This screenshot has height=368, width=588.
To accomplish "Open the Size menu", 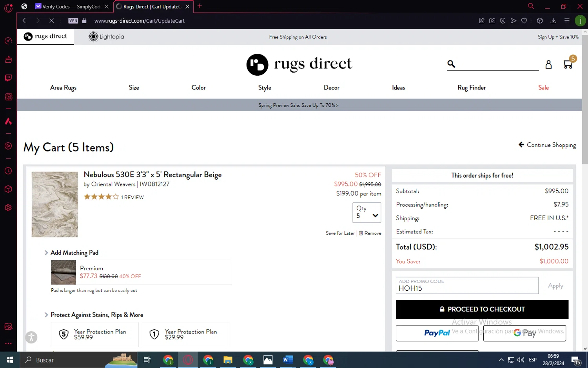I will coord(134,87).
